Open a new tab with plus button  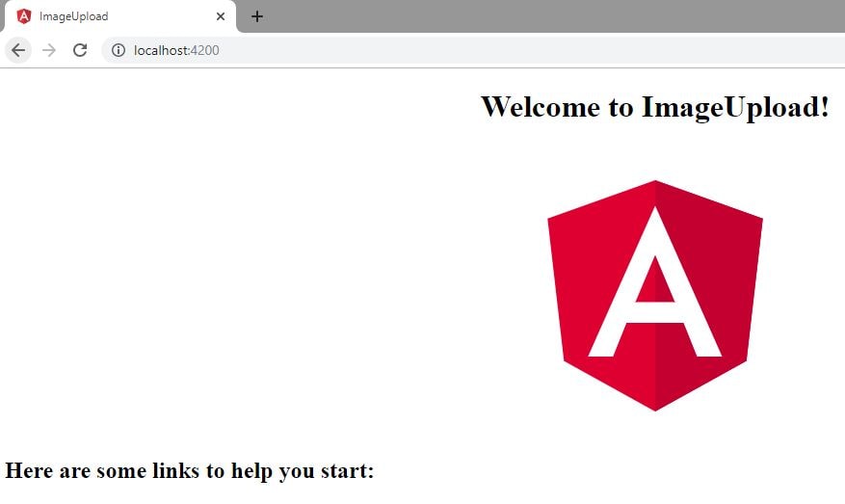click(x=257, y=16)
